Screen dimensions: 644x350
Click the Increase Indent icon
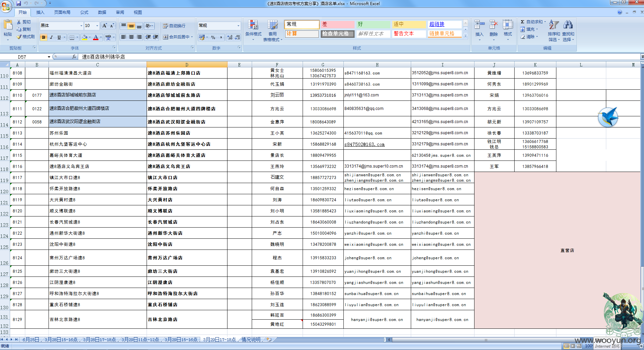[156, 37]
